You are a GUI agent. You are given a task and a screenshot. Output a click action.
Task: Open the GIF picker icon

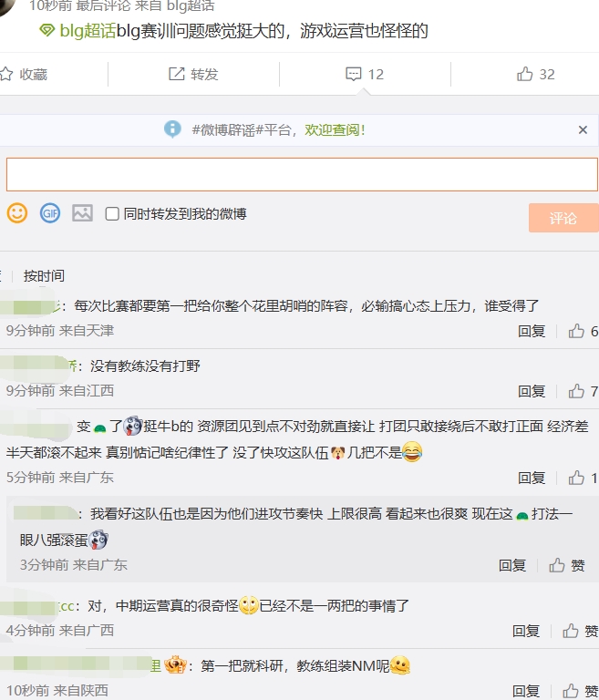pos(49,213)
